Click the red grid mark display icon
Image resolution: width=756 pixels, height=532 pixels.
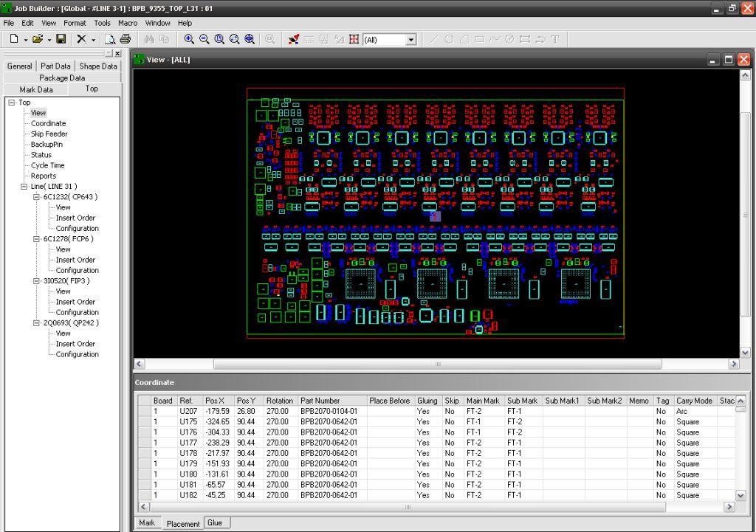[x=354, y=39]
